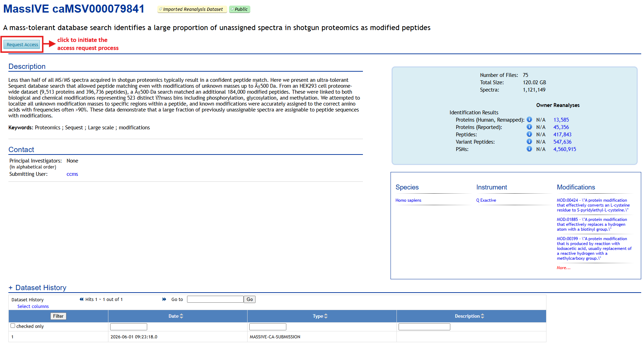Expand modifications list with More...
The height and width of the screenshot is (345, 644).
click(x=564, y=268)
